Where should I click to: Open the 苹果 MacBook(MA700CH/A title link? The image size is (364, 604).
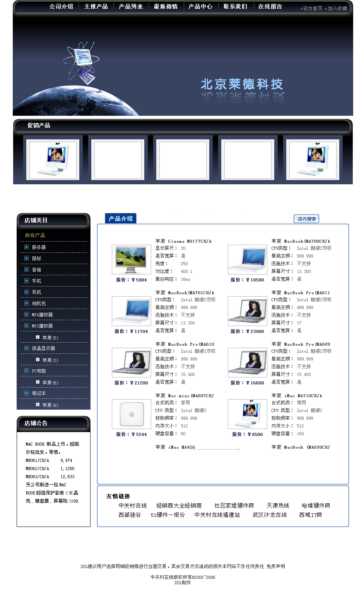tap(301, 241)
